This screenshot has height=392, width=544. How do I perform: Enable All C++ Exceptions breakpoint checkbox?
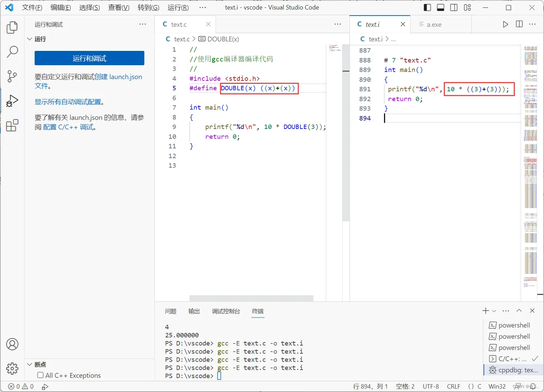(x=40, y=375)
